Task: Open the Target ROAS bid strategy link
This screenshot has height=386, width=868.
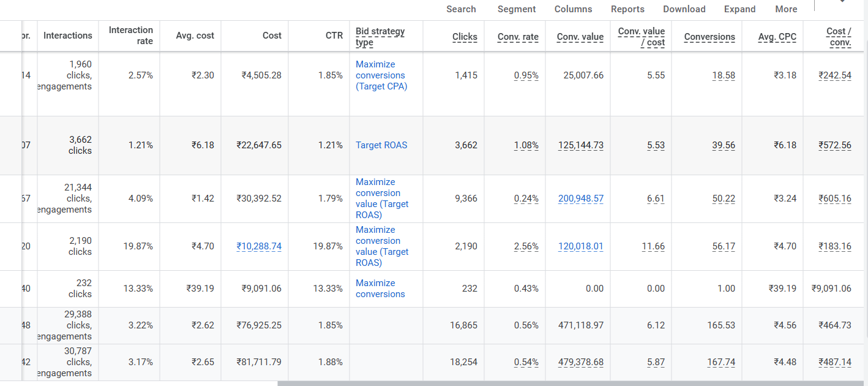Action: pyautogui.click(x=381, y=145)
